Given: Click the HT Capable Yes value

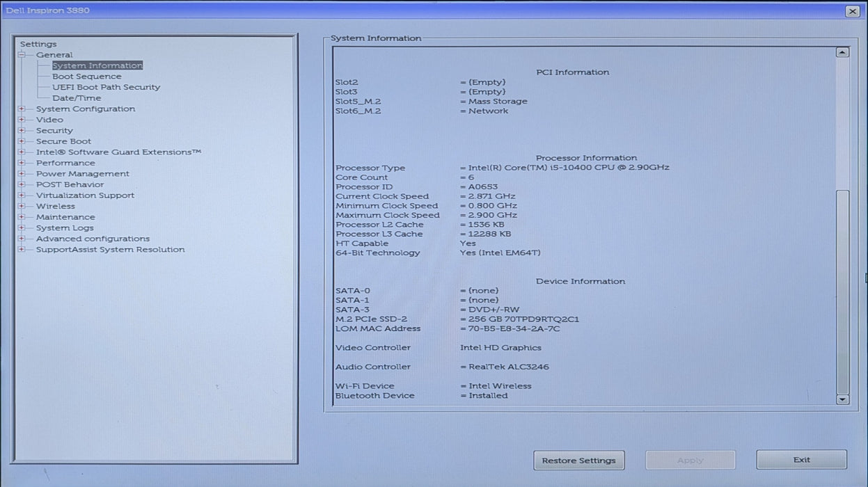Looking at the screenshot, I should [468, 243].
